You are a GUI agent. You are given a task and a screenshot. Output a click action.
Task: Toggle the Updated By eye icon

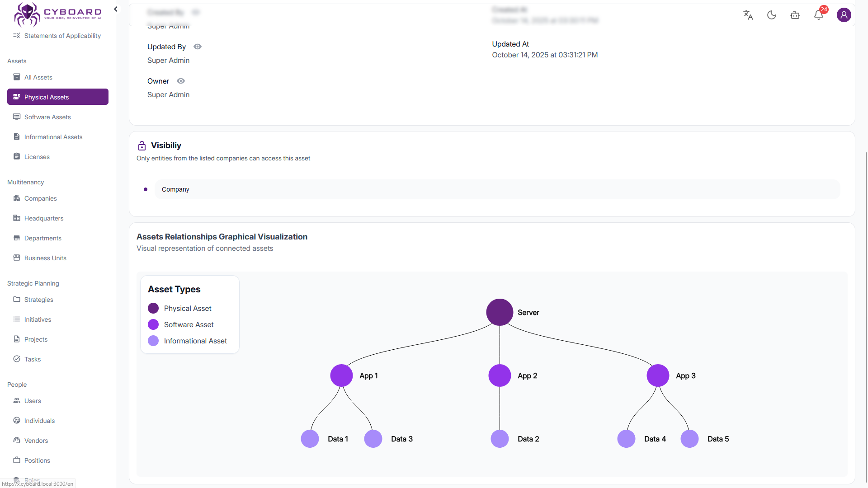[198, 47]
